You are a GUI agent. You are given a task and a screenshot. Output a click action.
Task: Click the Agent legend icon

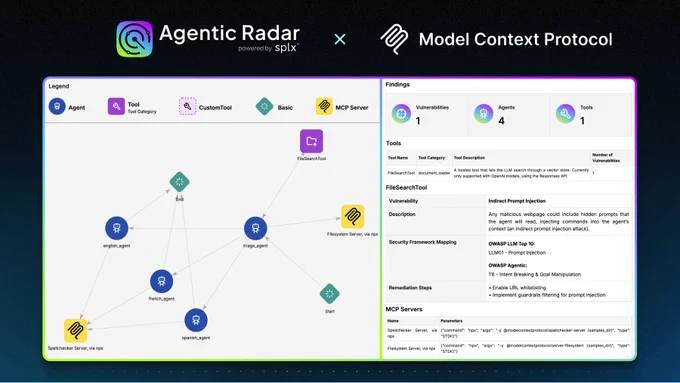[x=57, y=106]
